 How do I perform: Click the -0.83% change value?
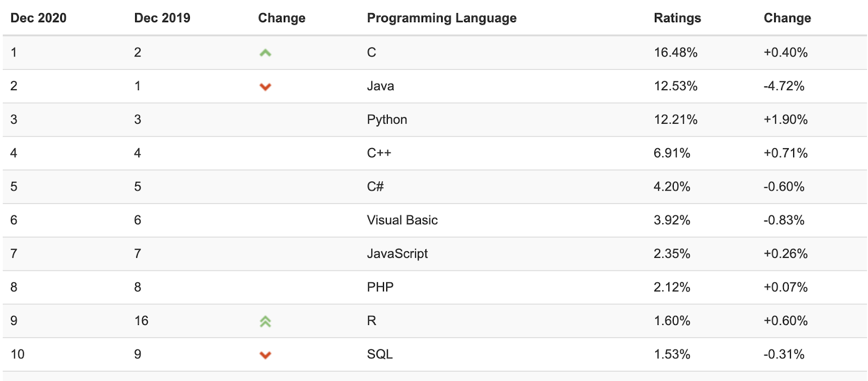[x=784, y=220]
